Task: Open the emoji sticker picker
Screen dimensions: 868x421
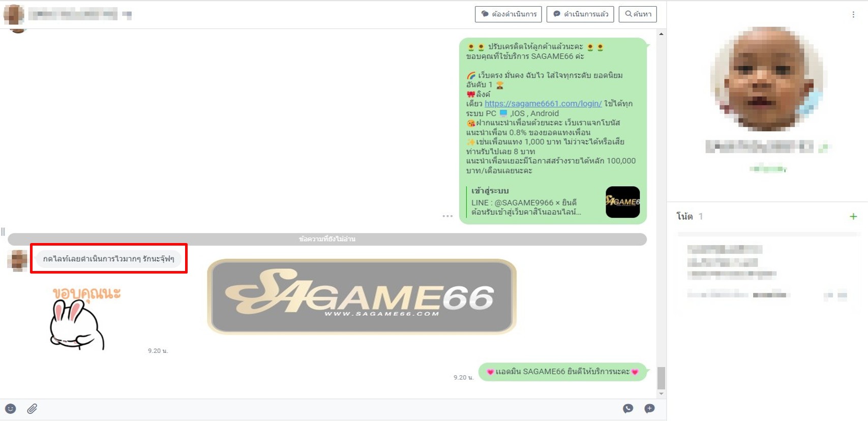Action: point(11,409)
